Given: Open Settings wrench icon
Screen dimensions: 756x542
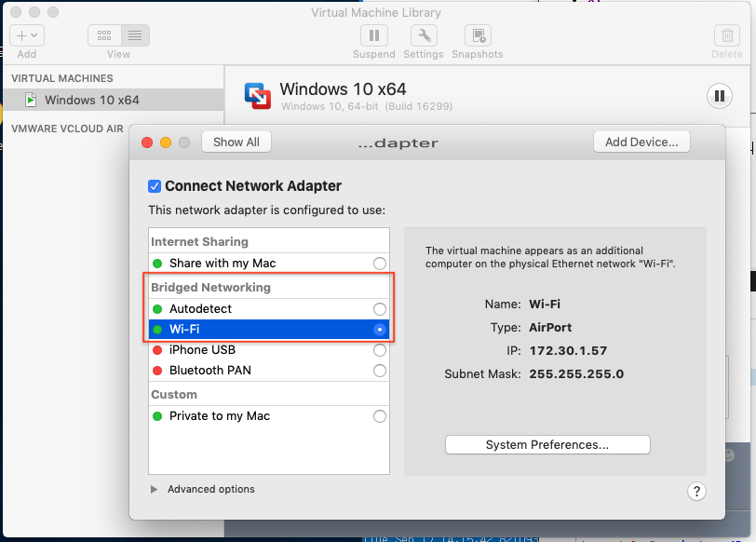Looking at the screenshot, I should pos(424,35).
